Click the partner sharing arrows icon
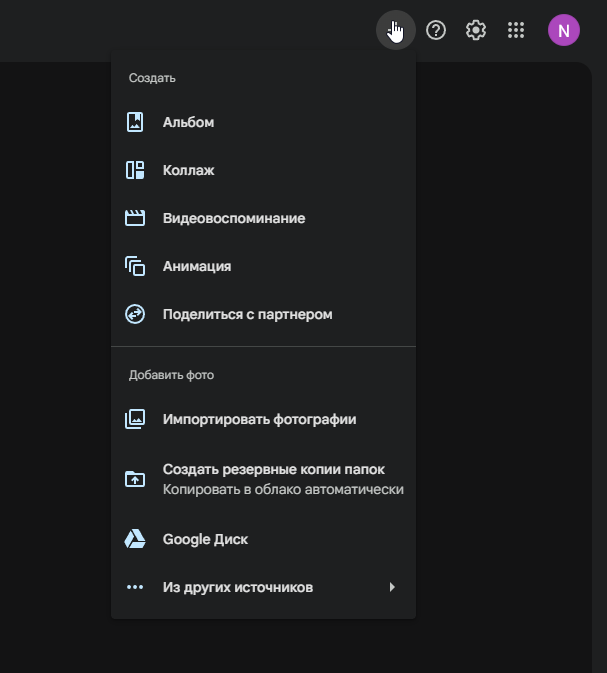The width and height of the screenshot is (607, 673). pos(135,314)
